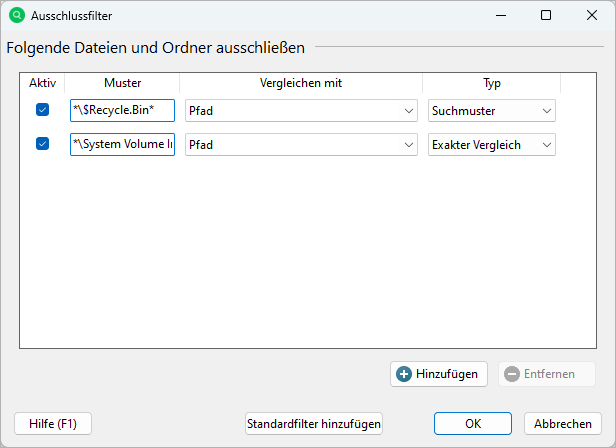Expand the Exakter Vergleich type dropdown
616x448 pixels.
(491, 145)
